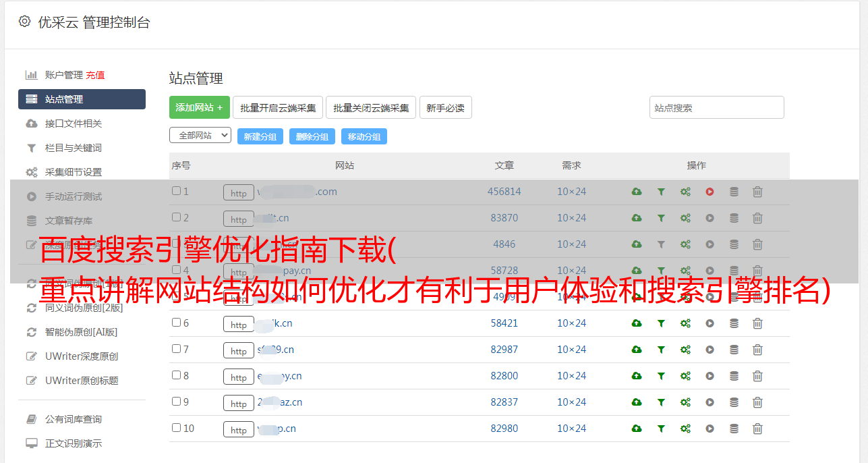
Task: Click the cloud upload icon for row 6
Action: tap(637, 323)
